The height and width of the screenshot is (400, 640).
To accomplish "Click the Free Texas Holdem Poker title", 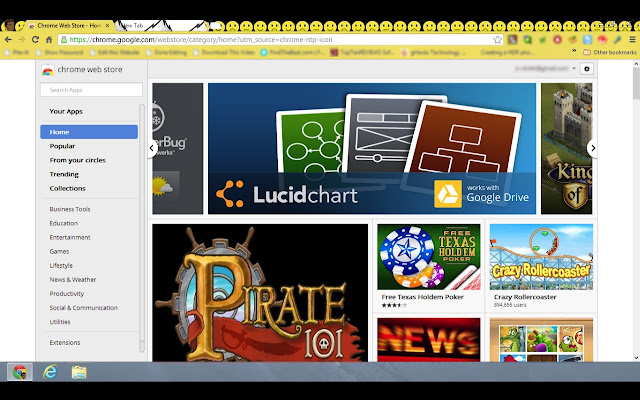I will point(422,297).
